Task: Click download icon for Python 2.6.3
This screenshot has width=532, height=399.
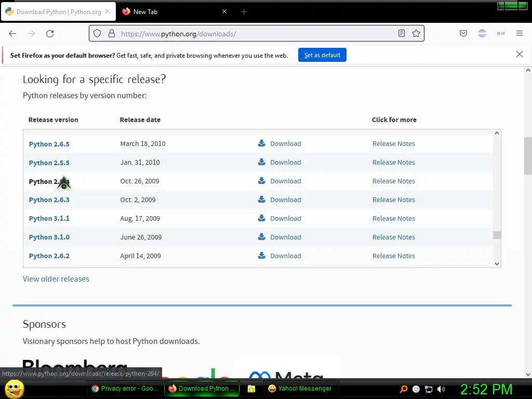Action: (262, 199)
